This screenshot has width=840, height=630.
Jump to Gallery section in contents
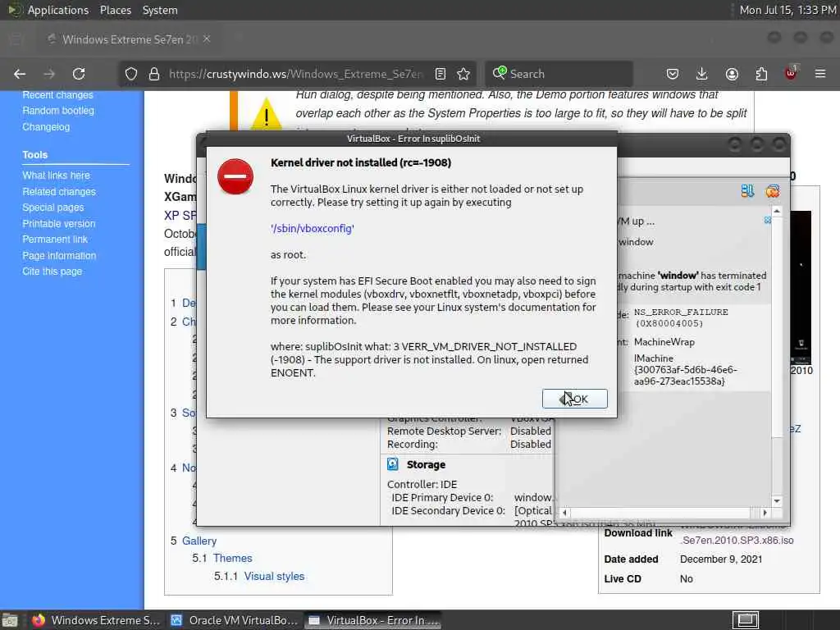coord(199,541)
